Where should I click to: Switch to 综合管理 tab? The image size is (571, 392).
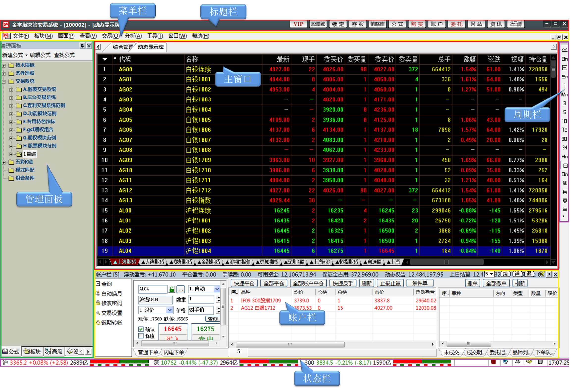pyautogui.click(x=123, y=47)
